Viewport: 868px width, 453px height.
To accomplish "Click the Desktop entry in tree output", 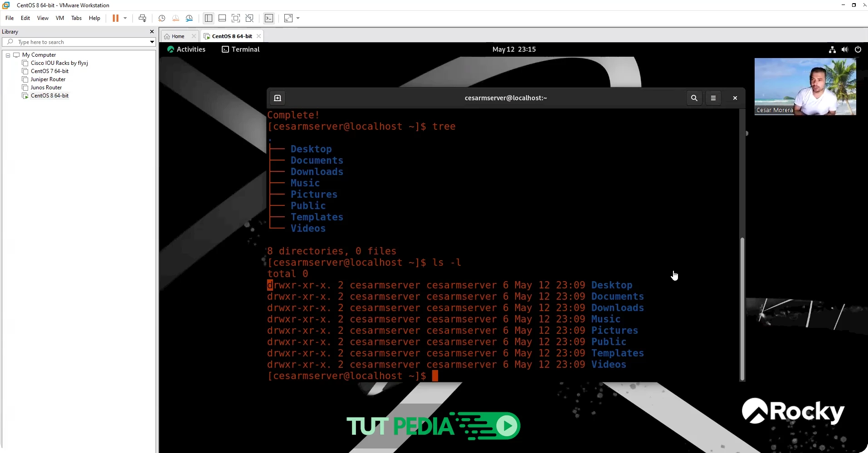I will pyautogui.click(x=311, y=149).
